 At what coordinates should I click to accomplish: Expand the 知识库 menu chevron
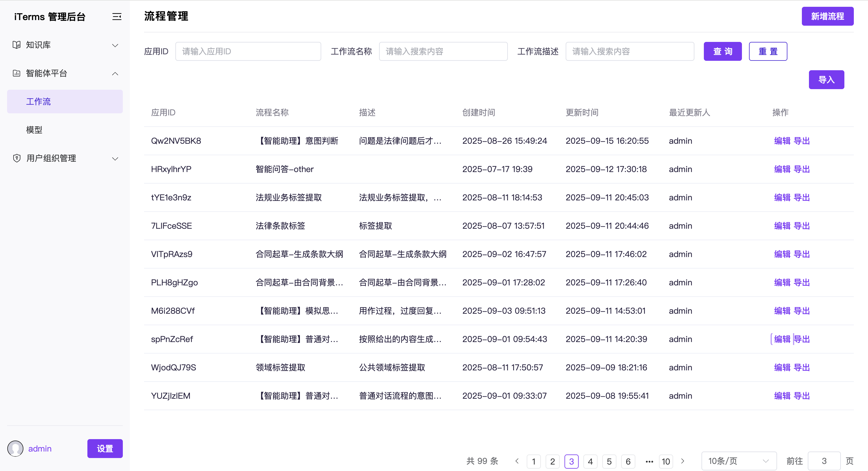click(115, 45)
